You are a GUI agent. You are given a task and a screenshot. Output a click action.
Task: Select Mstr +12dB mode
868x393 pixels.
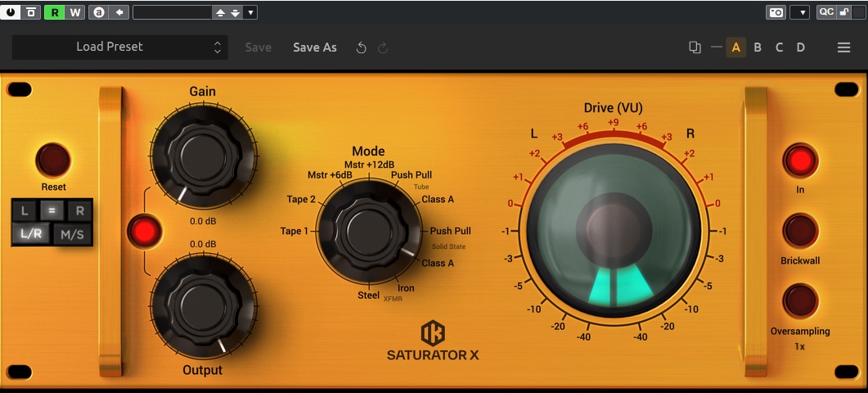click(x=369, y=165)
